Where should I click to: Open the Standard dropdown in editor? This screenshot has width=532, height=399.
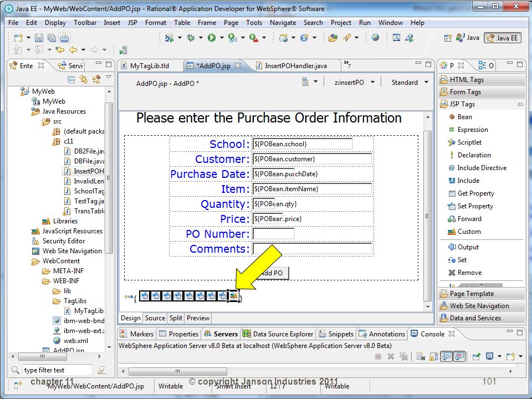(x=427, y=82)
